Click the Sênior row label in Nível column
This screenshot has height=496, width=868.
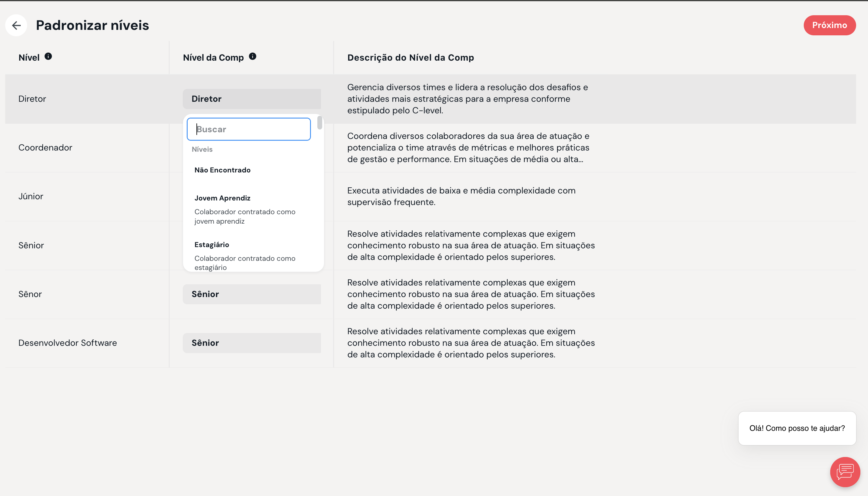point(31,245)
